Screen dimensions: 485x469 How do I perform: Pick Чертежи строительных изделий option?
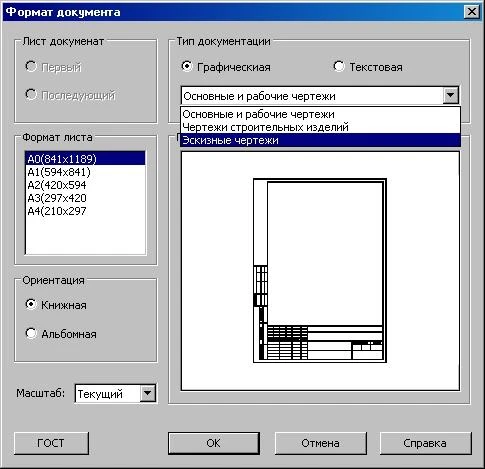[320, 127]
